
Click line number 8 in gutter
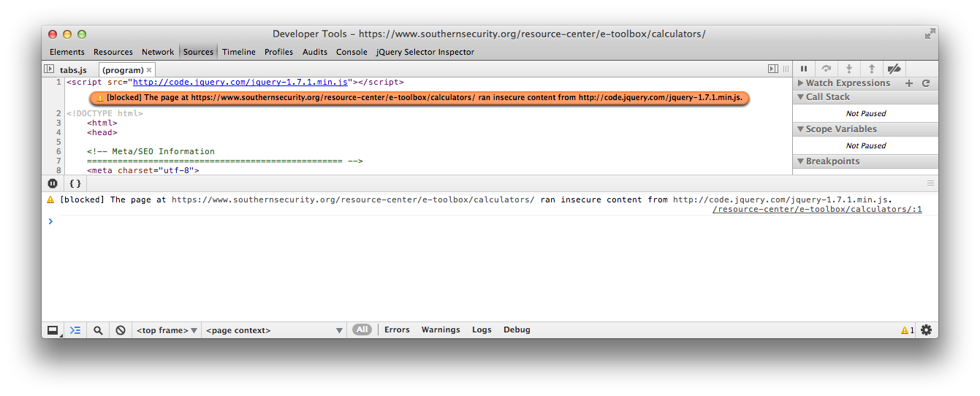click(58, 170)
